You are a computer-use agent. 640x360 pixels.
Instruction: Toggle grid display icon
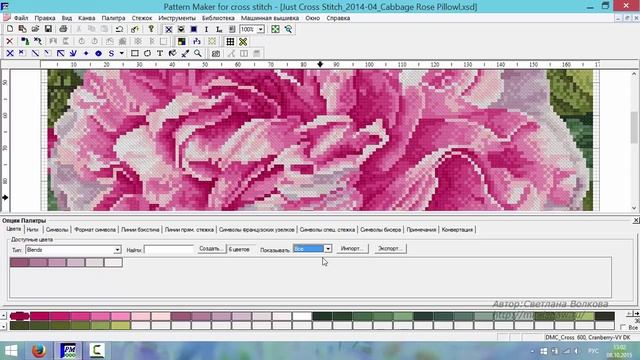tap(230, 41)
